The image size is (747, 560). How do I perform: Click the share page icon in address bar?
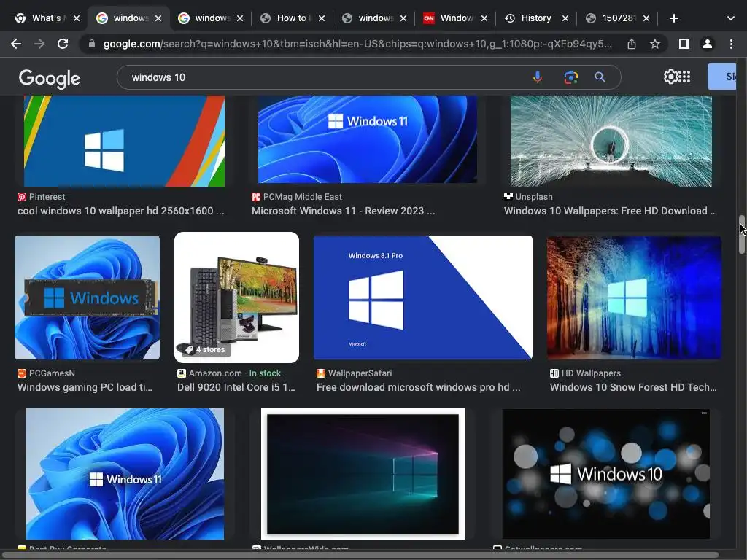632,44
